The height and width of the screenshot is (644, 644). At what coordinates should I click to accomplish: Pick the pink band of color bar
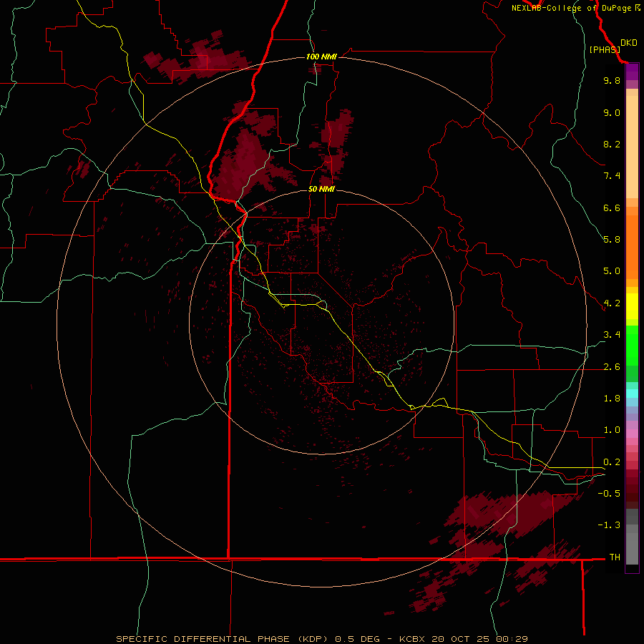coord(632,434)
